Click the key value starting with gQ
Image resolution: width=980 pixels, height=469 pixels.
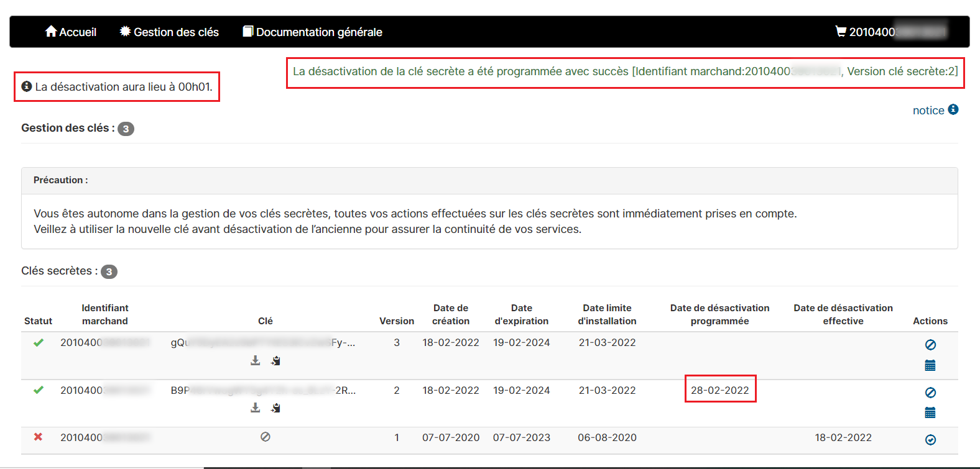[262, 342]
